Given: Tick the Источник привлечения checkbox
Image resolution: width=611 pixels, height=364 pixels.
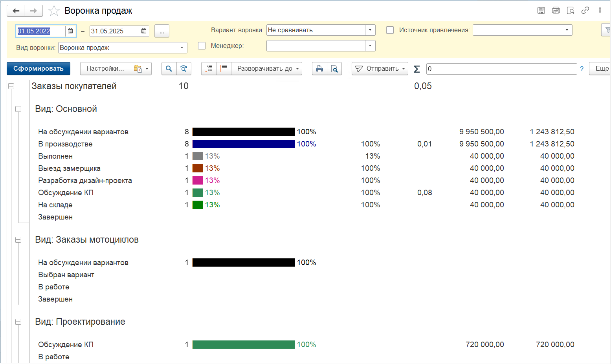Looking at the screenshot, I should pyautogui.click(x=390, y=30).
